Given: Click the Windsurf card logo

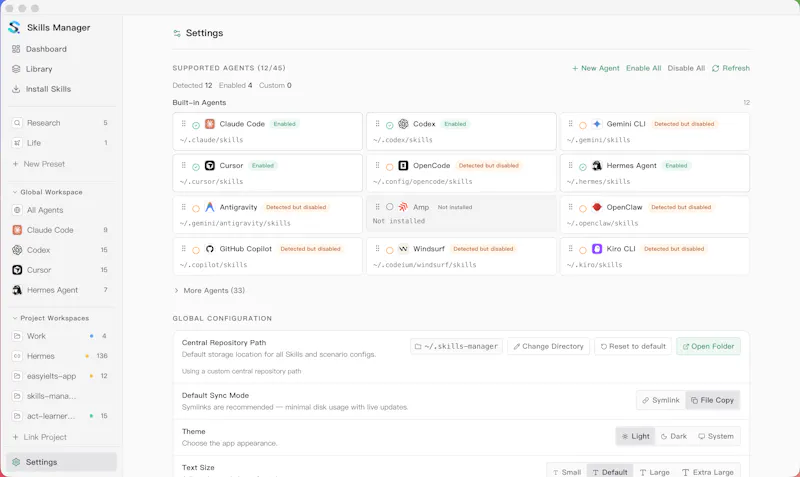Looking at the screenshot, I should pos(403,249).
